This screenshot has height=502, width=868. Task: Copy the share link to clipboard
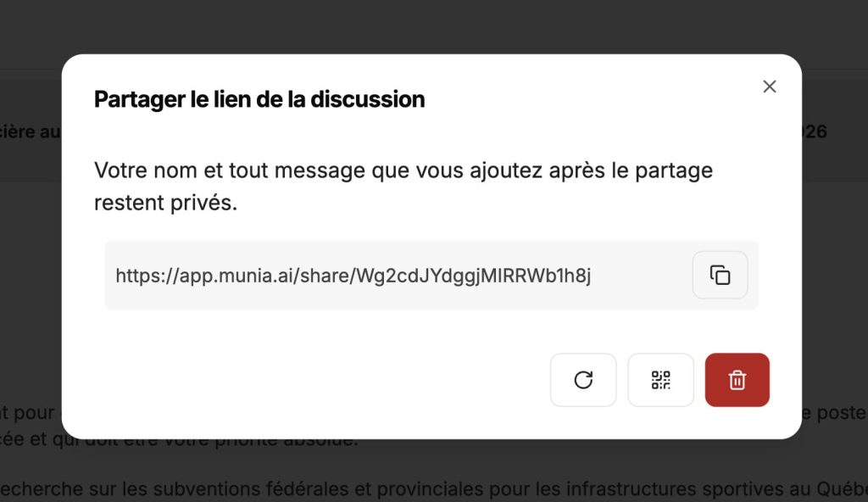coord(720,275)
